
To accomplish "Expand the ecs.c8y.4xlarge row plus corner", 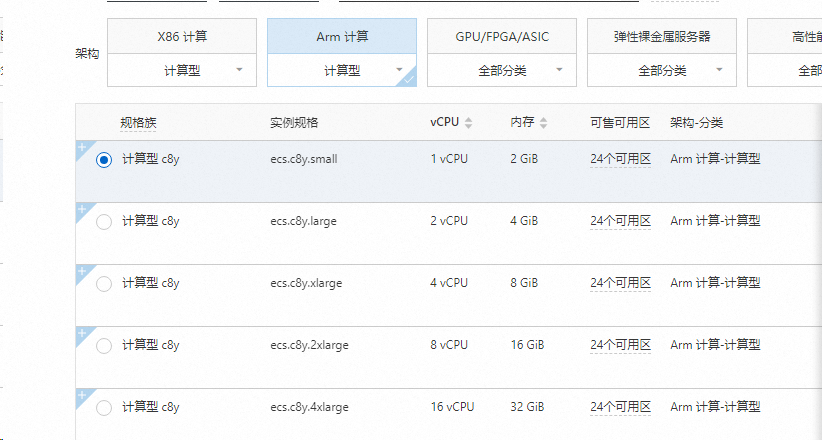I will [81, 395].
